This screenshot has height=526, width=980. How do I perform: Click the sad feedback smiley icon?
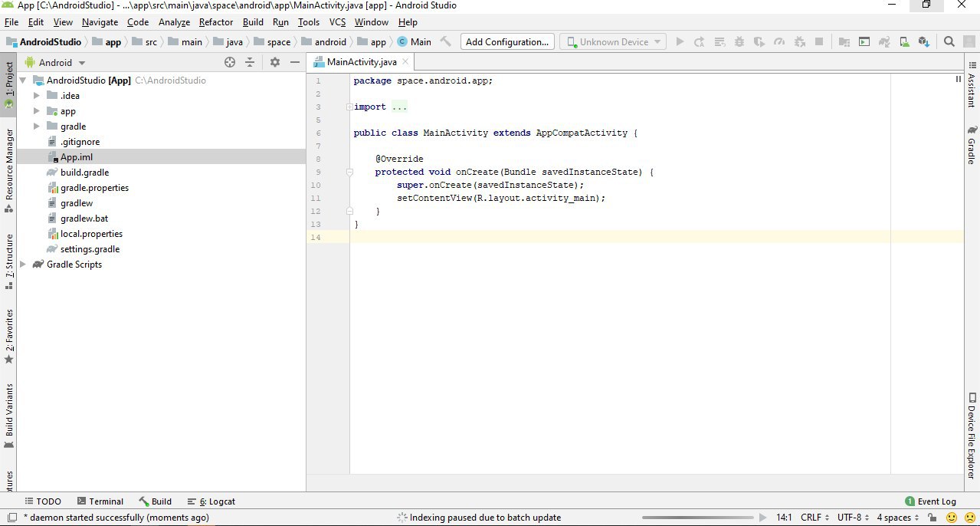tap(969, 518)
